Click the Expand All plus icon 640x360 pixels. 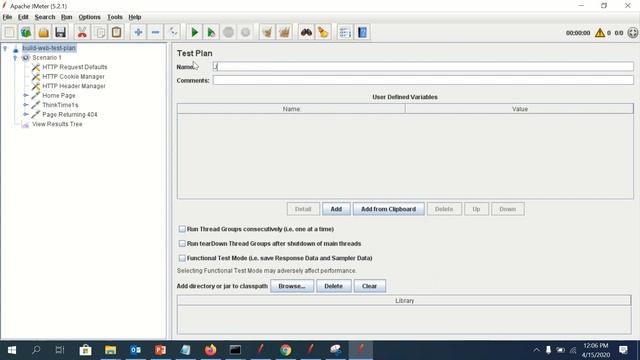click(x=138, y=32)
